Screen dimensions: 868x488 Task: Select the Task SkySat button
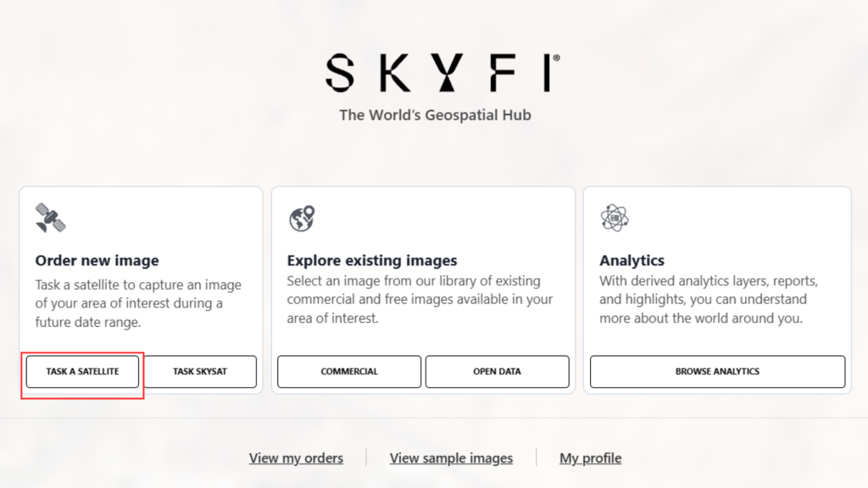pos(200,371)
